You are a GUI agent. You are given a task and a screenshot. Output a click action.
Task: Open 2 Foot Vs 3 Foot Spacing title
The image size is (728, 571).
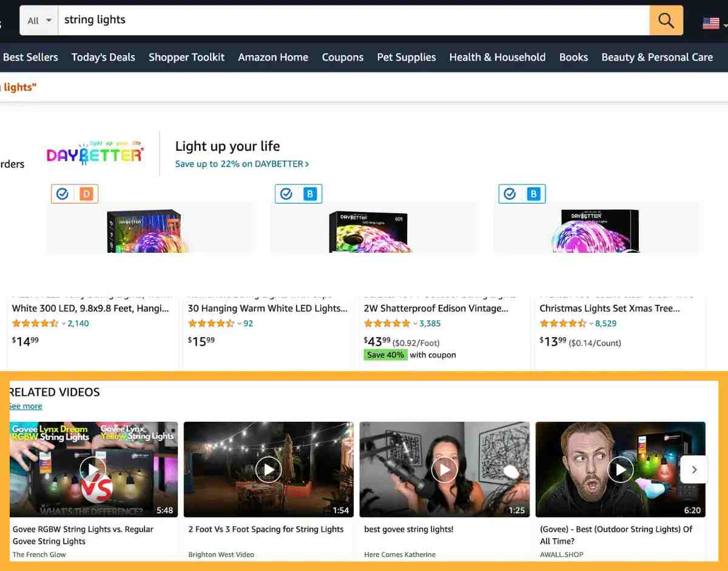pos(266,529)
